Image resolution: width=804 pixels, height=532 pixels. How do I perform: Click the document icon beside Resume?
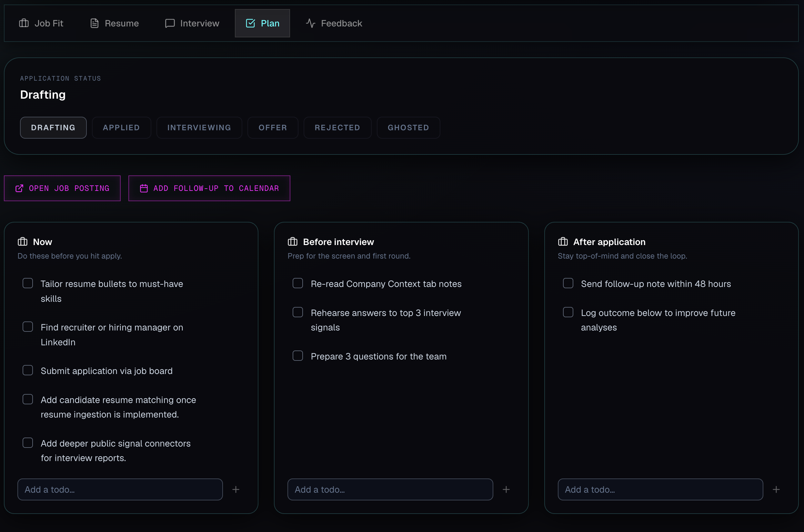(x=95, y=23)
